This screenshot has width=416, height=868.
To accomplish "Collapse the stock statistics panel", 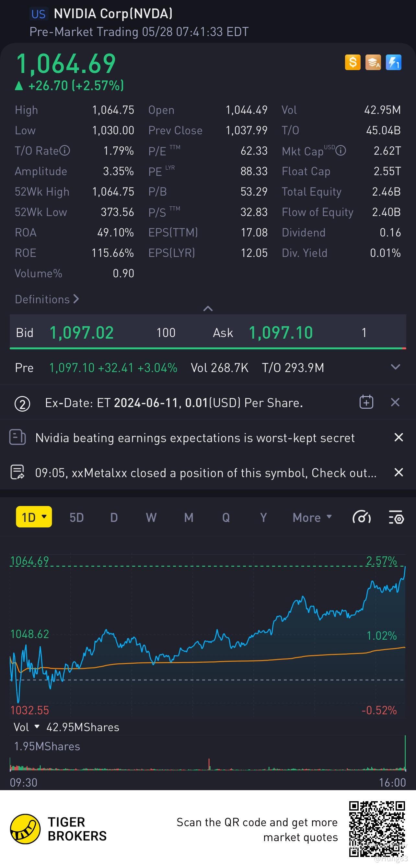I will point(208,308).
